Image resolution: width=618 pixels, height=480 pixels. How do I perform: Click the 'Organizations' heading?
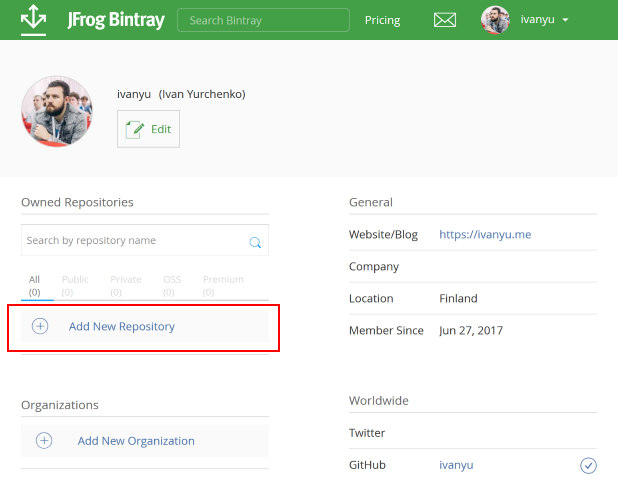point(60,405)
